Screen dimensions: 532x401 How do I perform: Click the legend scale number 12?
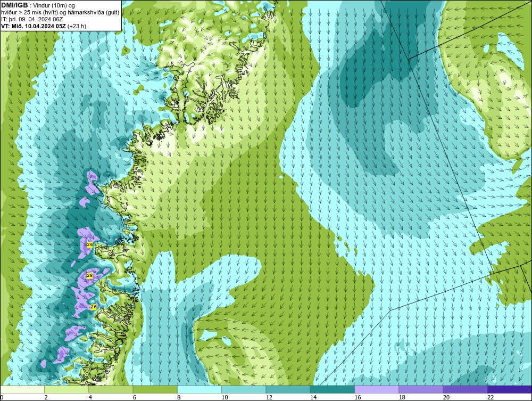tap(269, 398)
